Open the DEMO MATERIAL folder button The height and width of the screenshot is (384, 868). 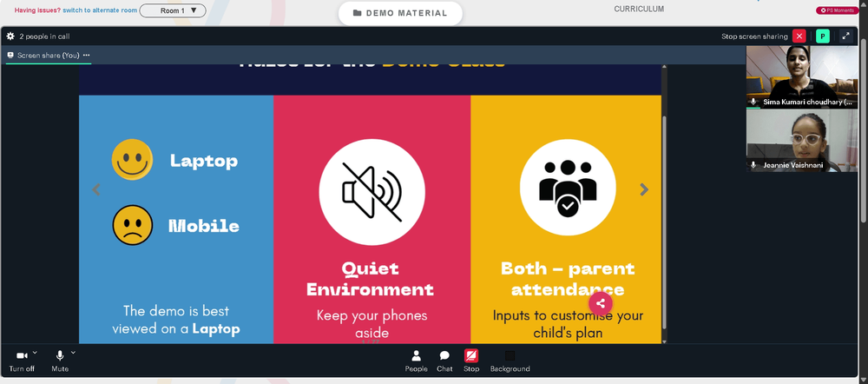[400, 13]
